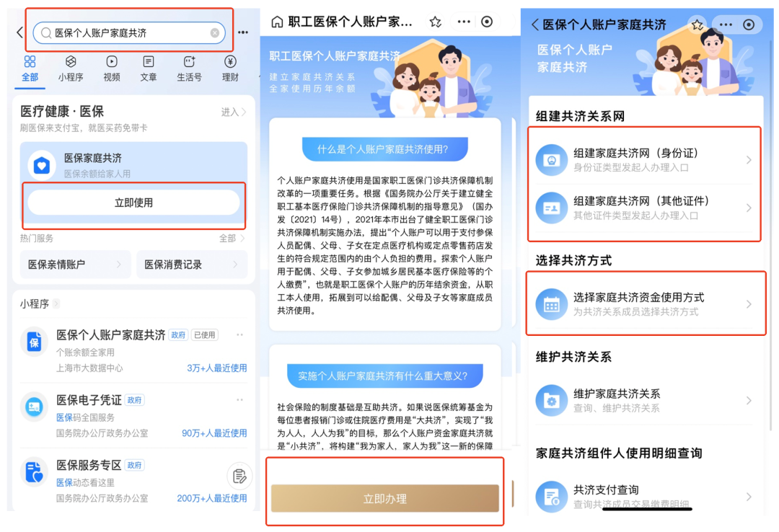Image resolution: width=779 pixels, height=532 pixels.
Task: Select the 全部 tab
Action: 30,68
